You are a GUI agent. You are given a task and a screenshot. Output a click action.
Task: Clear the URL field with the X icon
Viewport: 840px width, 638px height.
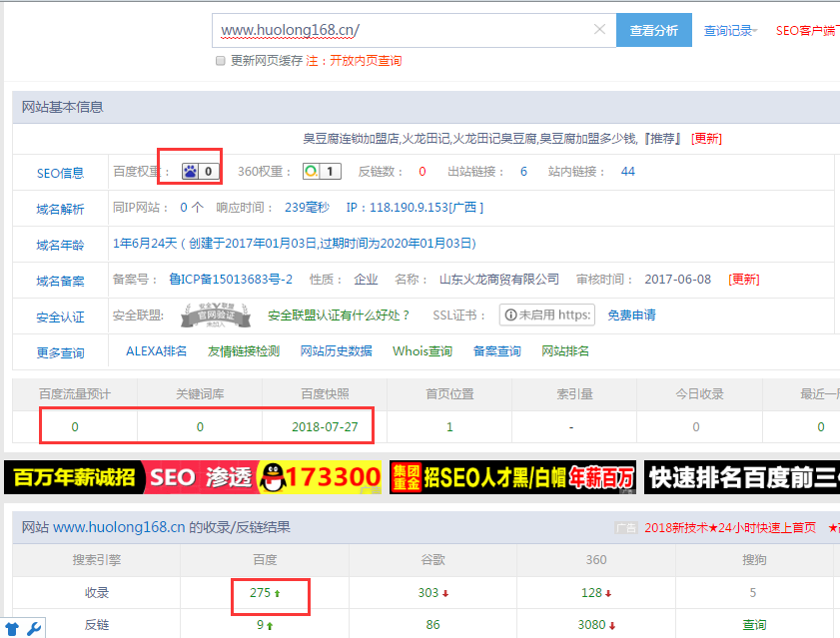(x=599, y=30)
